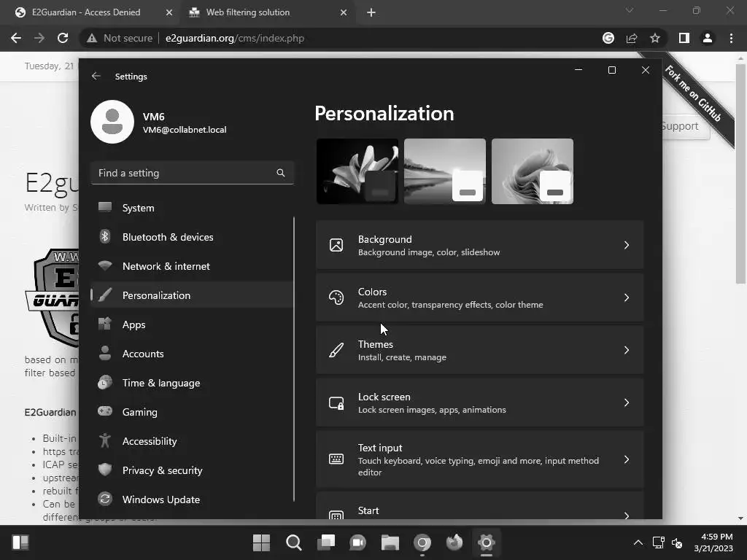The width and height of the screenshot is (747, 560).
Task: Open a new browser tab
Action: [x=371, y=13]
